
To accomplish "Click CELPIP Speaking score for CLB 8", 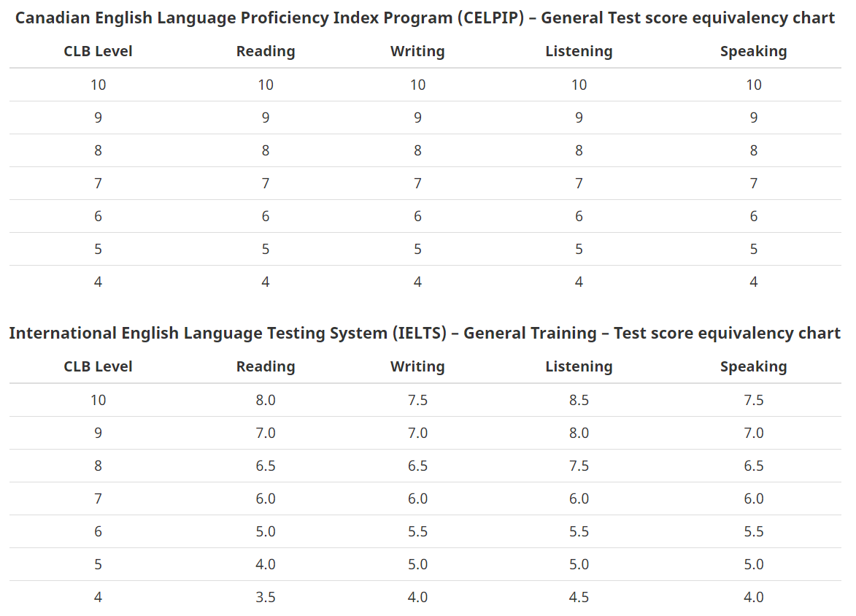I will (x=753, y=151).
